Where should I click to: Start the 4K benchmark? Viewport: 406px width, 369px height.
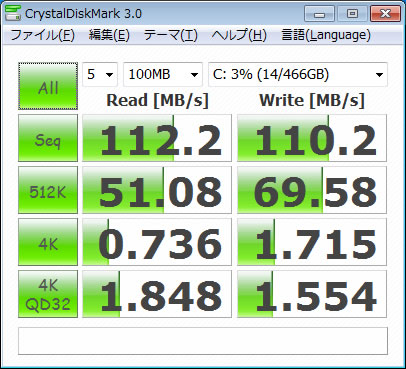pos(48,242)
